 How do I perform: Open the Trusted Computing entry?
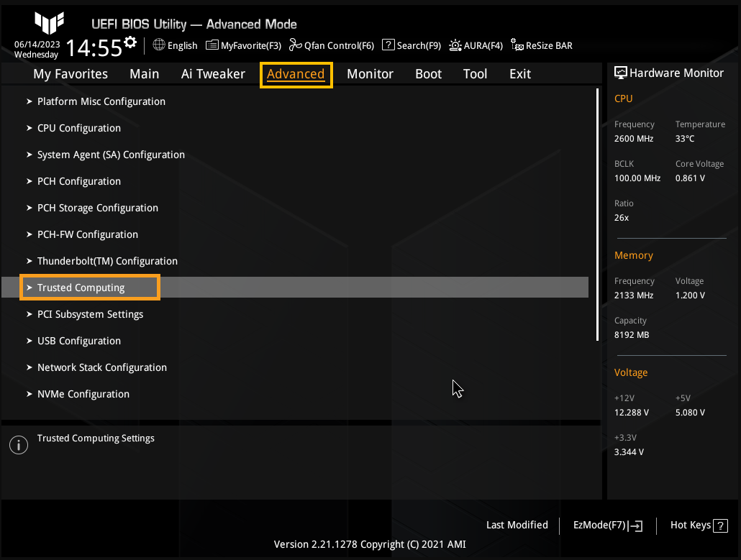[x=81, y=288]
